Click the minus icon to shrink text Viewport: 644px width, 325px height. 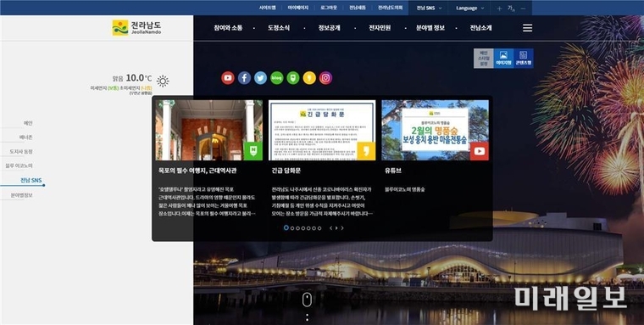tap(523, 8)
